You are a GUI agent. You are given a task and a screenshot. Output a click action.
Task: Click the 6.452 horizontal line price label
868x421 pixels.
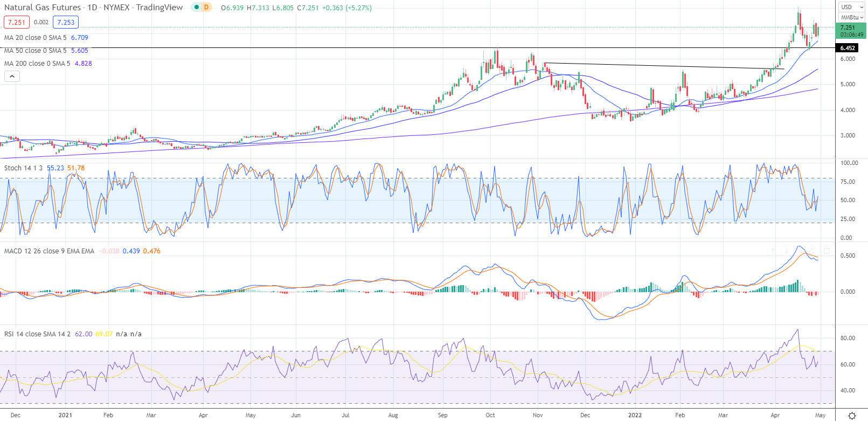tap(847, 48)
